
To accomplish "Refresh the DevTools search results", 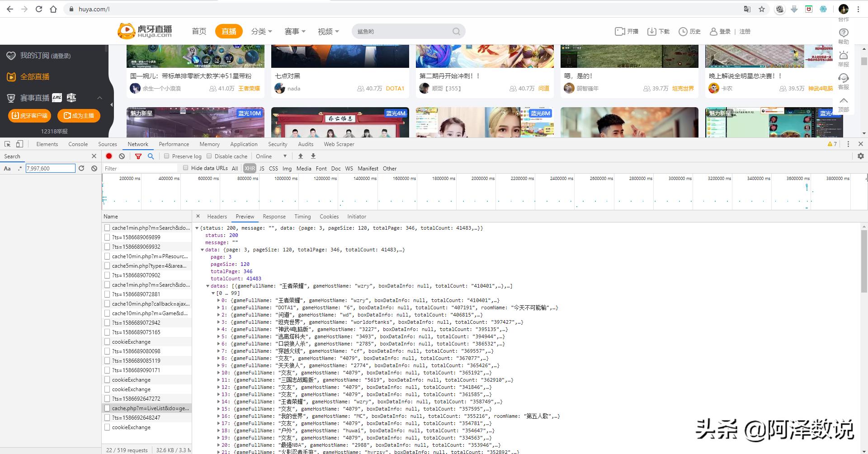I will point(81,168).
